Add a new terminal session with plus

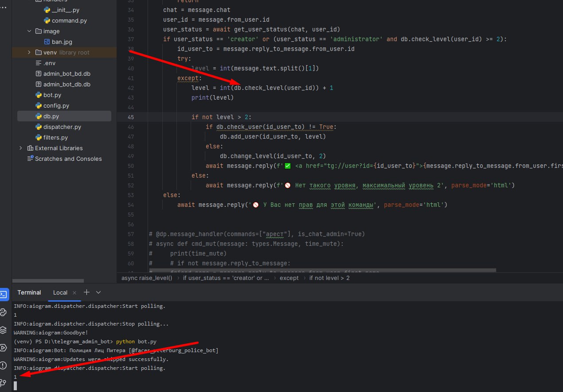(x=86, y=292)
